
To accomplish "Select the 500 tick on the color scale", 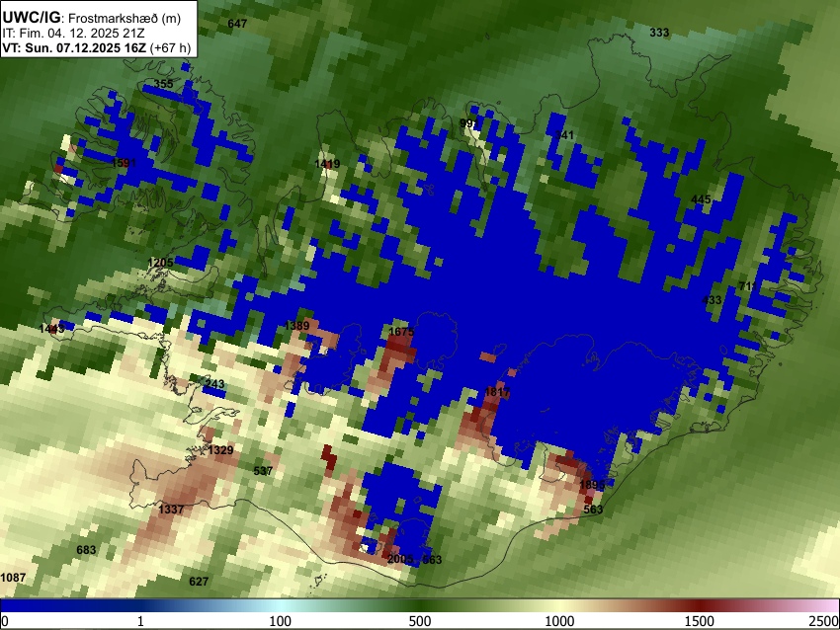I will point(420,621).
